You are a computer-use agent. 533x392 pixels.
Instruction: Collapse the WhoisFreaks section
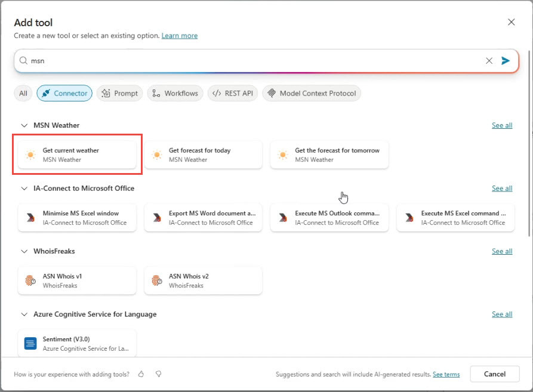pyautogui.click(x=24, y=251)
